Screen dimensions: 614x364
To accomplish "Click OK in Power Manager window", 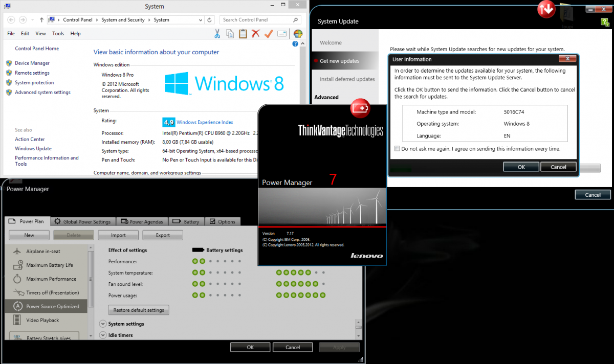I will (x=250, y=347).
